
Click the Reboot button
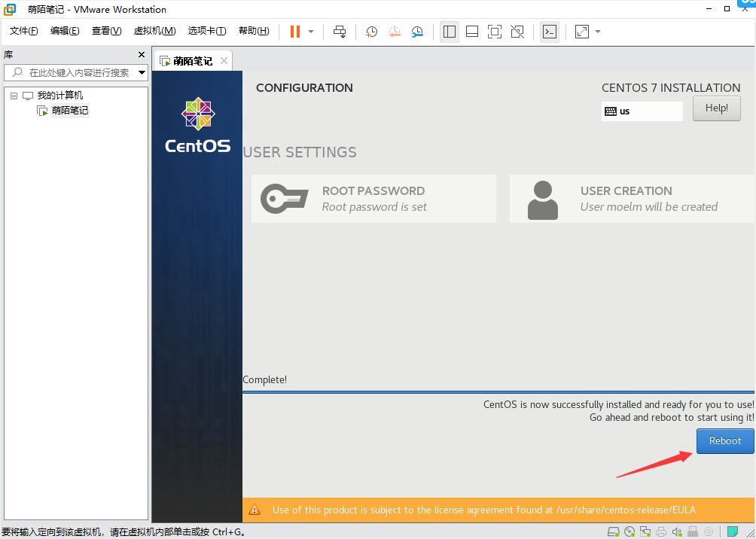click(724, 440)
